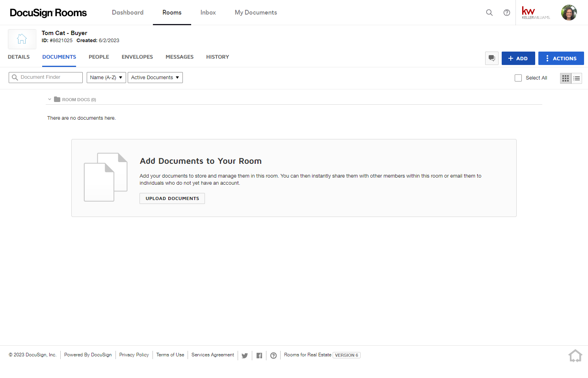The image size is (588, 378).
Task: Open the Facebook link in footer
Action: click(x=259, y=356)
